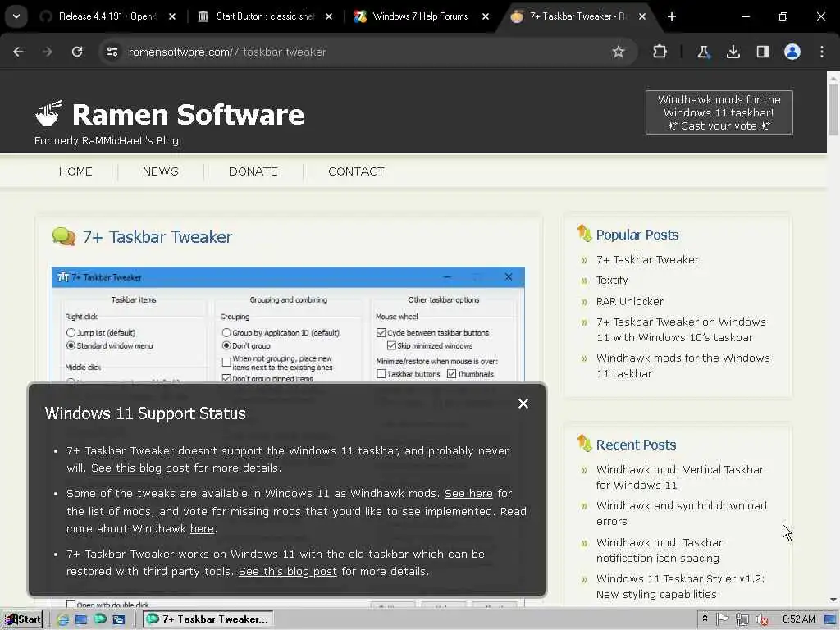This screenshot has width=840, height=630.
Task: Open 'Taskbar notification icon spacing' post
Action: coord(660,550)
